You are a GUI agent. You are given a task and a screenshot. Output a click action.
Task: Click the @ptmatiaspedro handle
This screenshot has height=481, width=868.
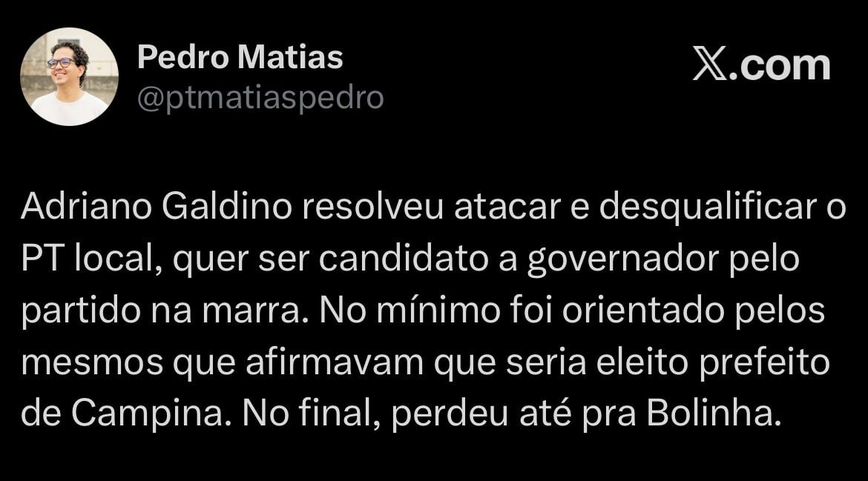pos(260,99)
